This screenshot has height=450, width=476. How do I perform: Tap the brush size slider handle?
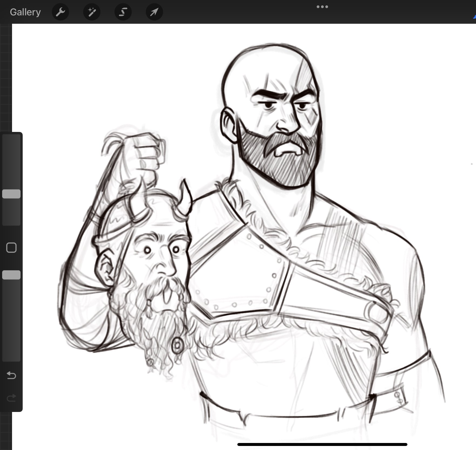pos(11,194)
